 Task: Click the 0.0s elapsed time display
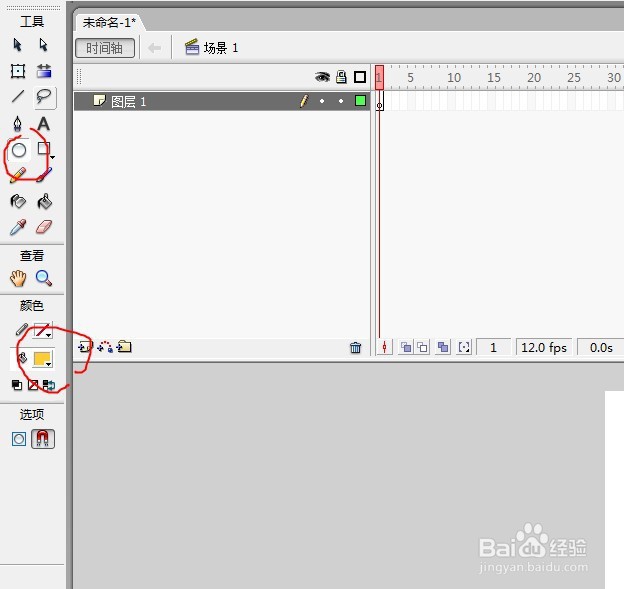coord(601,347)
